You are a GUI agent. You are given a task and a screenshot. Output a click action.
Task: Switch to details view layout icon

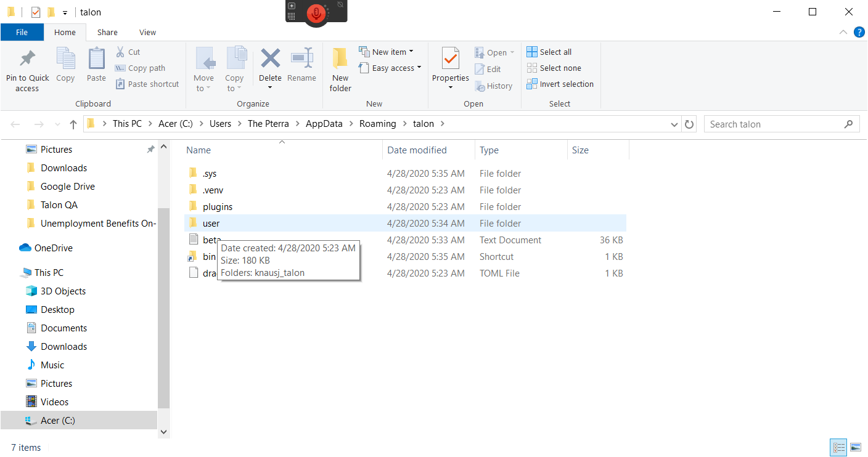point(839,447)
